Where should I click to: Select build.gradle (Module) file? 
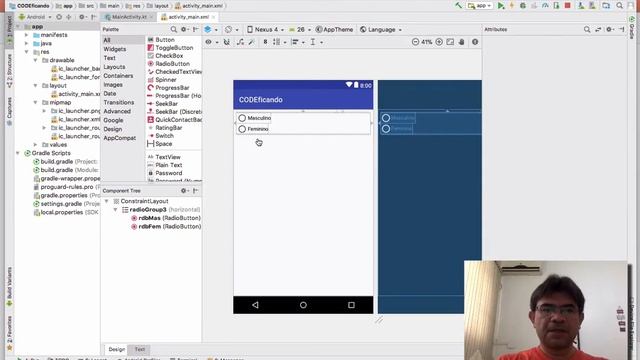pos(66,170)
